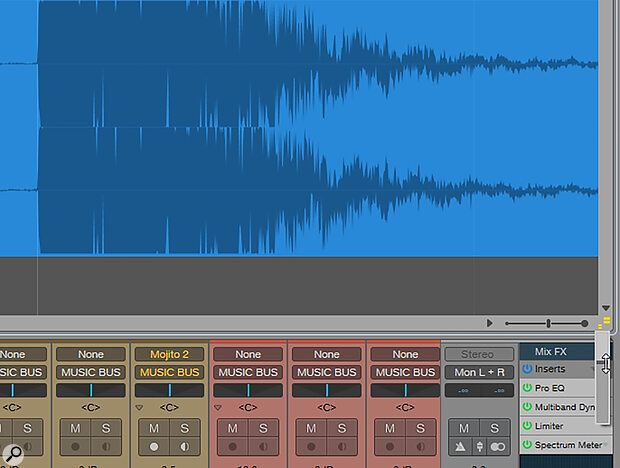Toggle Pro EQ power button
620x468 pixels.
tap(527, 388)
